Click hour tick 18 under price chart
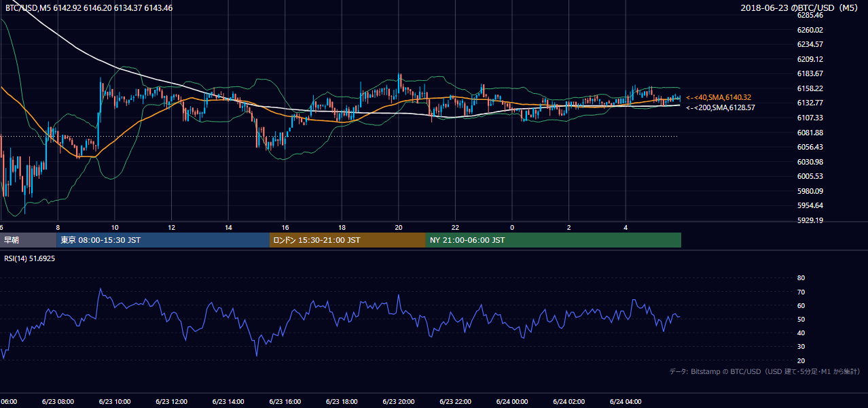The width and height of the screenshot is (868, 408). [342, 227]
